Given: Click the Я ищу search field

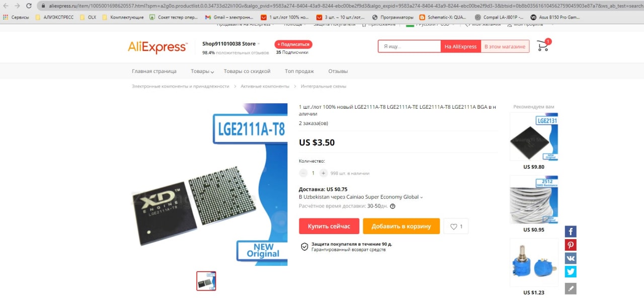Looking at the screenshot, I should (410, 46).
